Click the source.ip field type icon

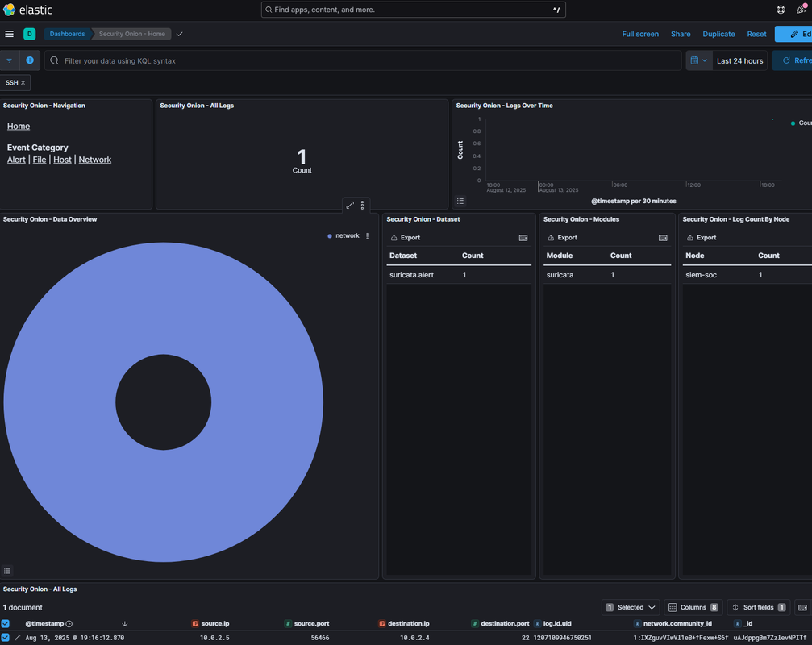[x=195, y=624]
